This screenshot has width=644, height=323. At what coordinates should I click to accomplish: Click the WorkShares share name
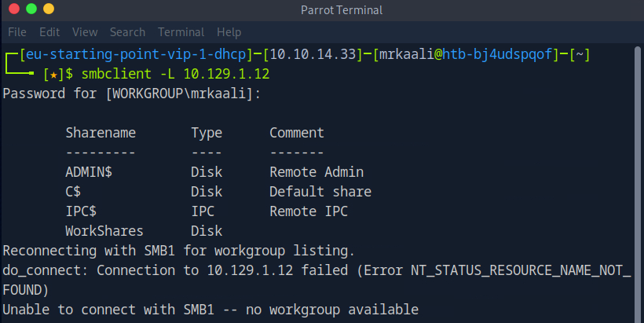coord(104,231)
